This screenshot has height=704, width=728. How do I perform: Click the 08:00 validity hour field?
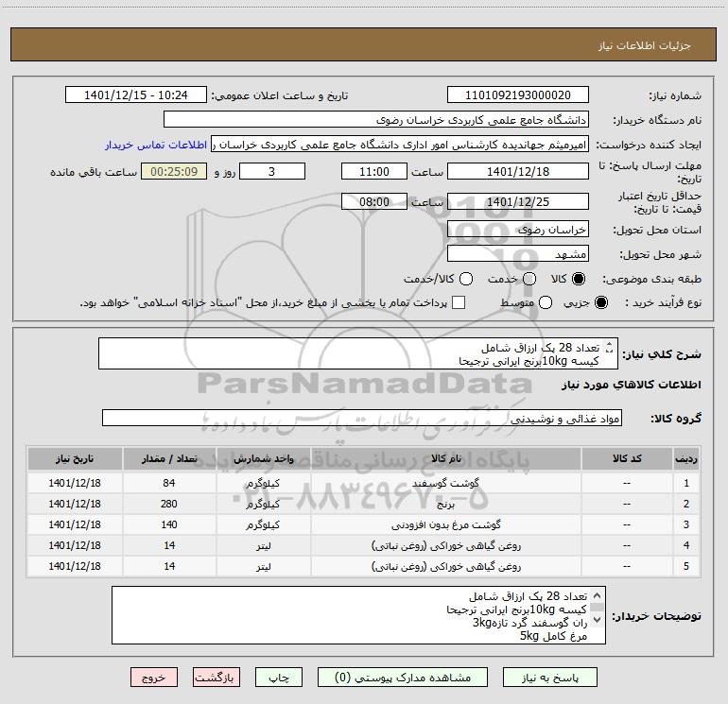pyautogui.click(x=374, y=201)
